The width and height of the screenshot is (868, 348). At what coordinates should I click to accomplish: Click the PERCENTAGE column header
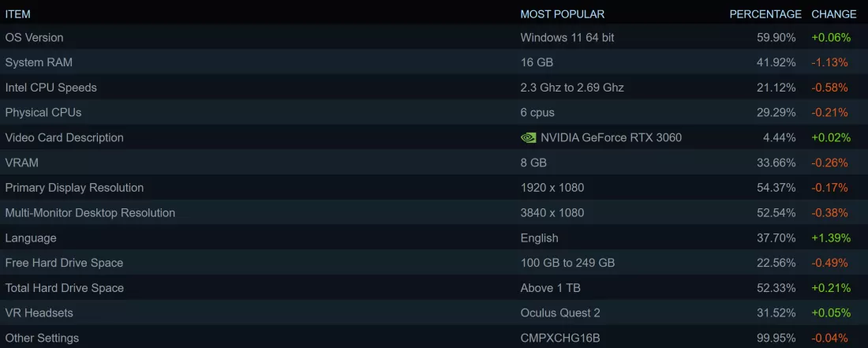[765, 14]
